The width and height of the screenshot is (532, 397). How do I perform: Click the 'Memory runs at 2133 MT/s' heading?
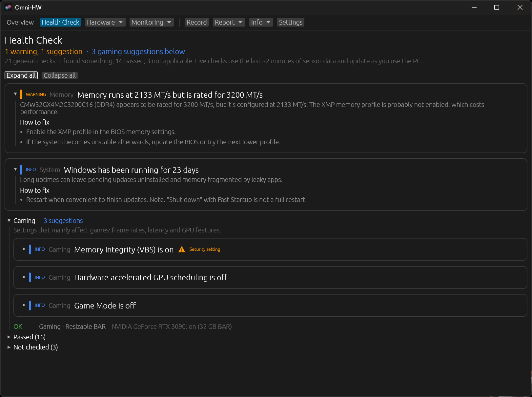point(170,95)
